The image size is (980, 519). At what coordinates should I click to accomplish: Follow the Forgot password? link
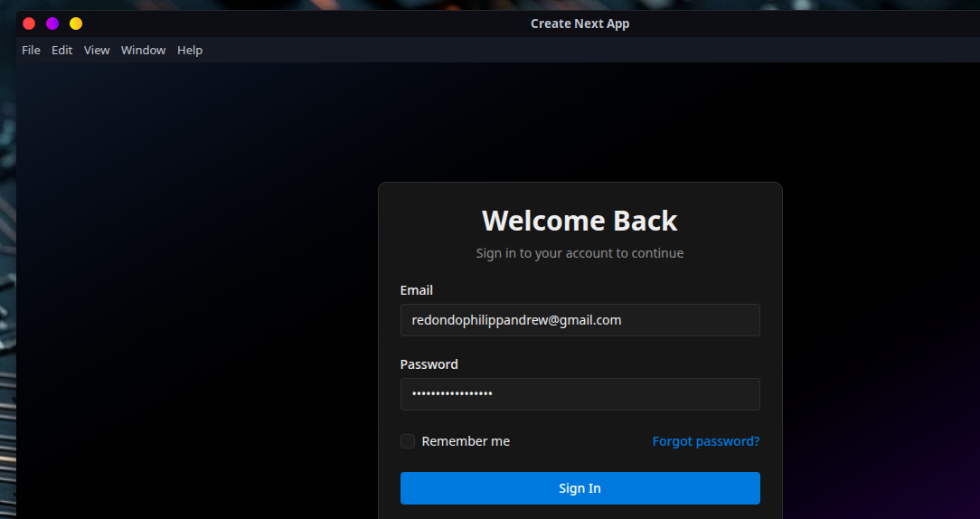[x=706, y=441]
